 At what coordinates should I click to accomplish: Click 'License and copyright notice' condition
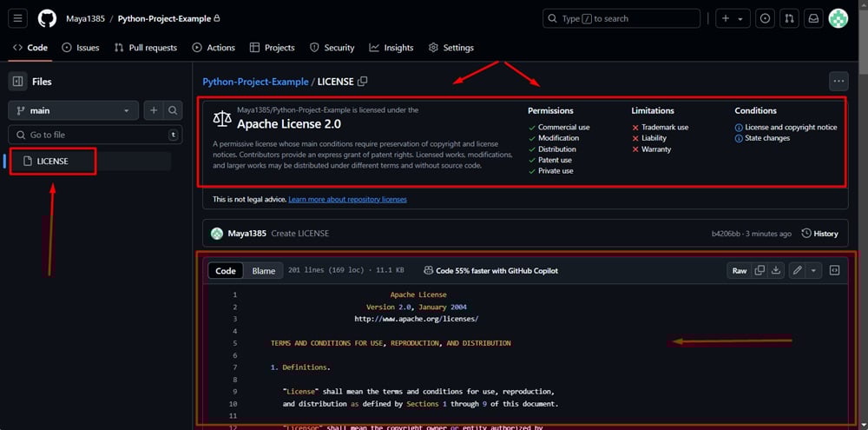pyautogui.click(x=791, y=127)
